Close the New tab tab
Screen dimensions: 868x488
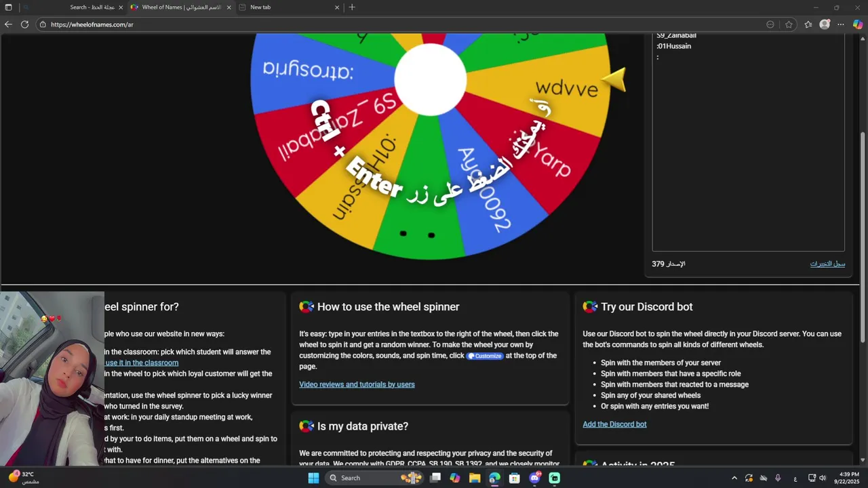pyautogui.click(x=337, y=7)
